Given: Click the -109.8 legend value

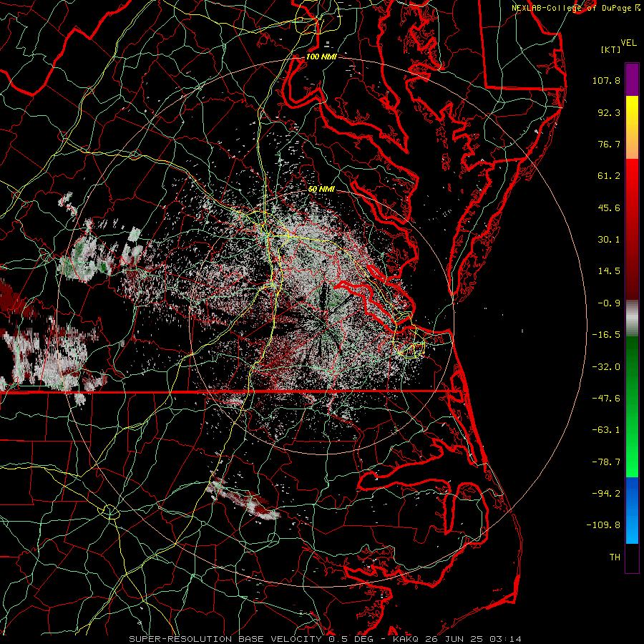Looking at the screenshot, I should pyautogui.click(x=604, y=525).
